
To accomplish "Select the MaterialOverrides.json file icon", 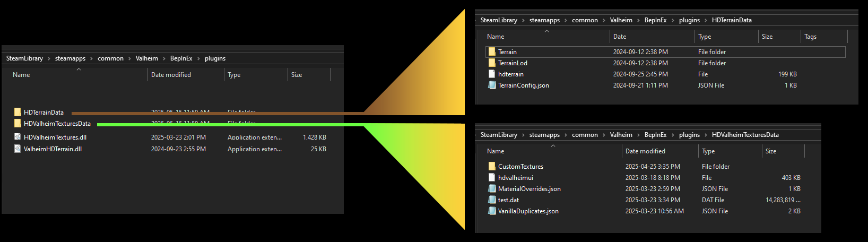I will pos(492,189).
